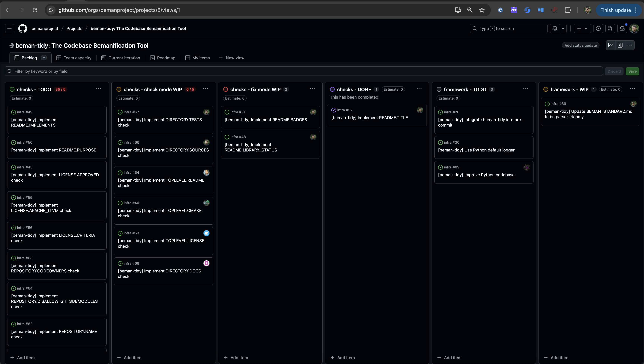644x364 pixels.
Task: Bookmark this page with star icon
Action: click(482, 10)
